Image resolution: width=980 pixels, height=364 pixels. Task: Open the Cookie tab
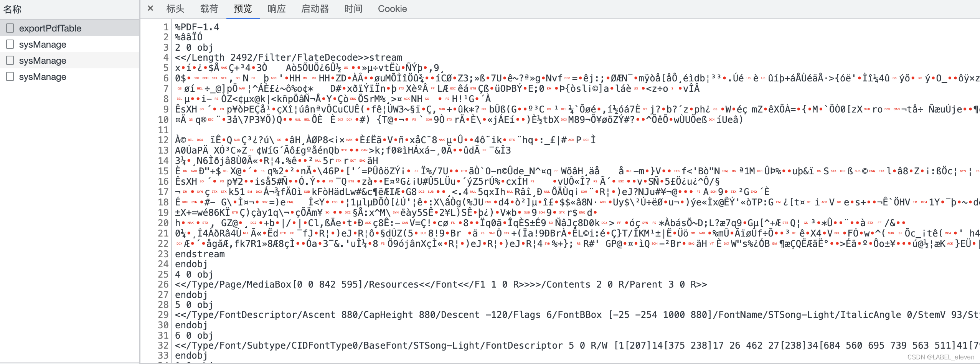[x=392, y=9]
